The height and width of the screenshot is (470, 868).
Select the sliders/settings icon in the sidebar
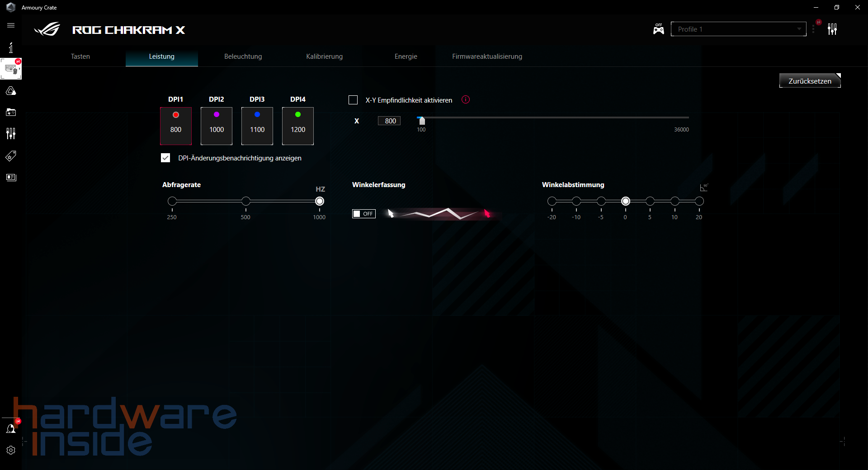click(11, 133)
